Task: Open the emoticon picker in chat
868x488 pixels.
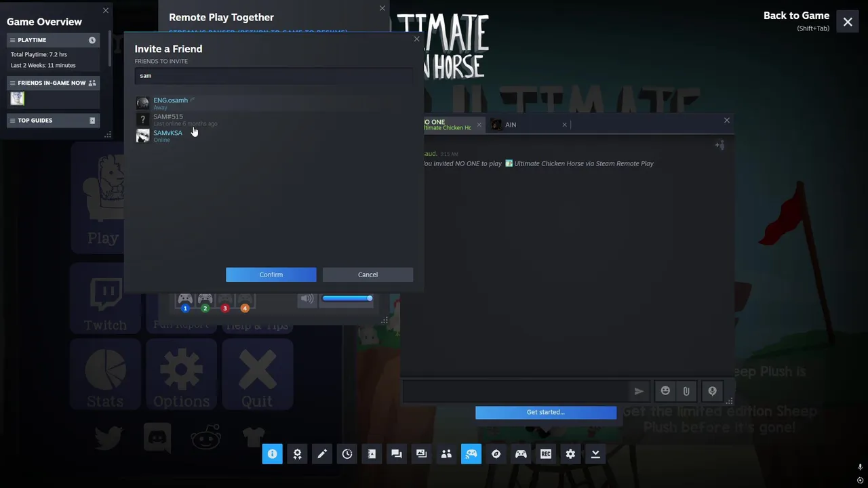Action: pos(665,391)
